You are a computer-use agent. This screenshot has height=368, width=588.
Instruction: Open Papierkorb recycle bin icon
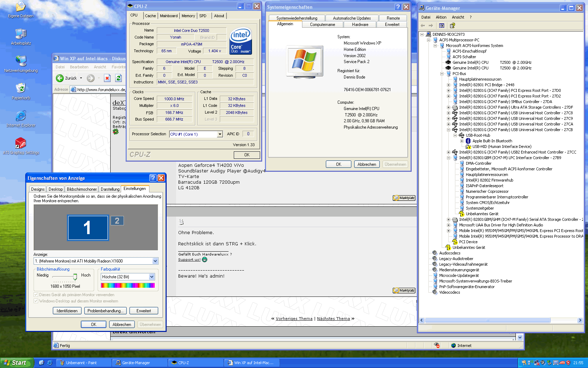[x=21, y=91]
